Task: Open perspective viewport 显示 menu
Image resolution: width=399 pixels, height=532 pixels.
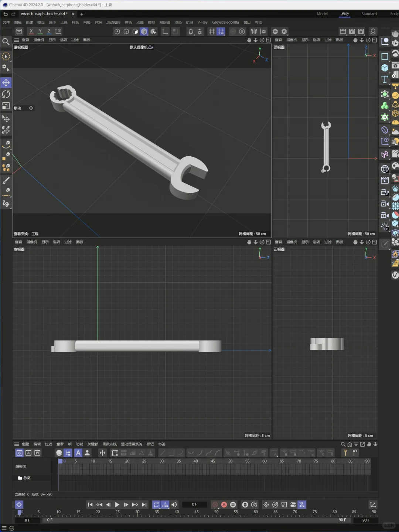Action: tap(52, 40)
